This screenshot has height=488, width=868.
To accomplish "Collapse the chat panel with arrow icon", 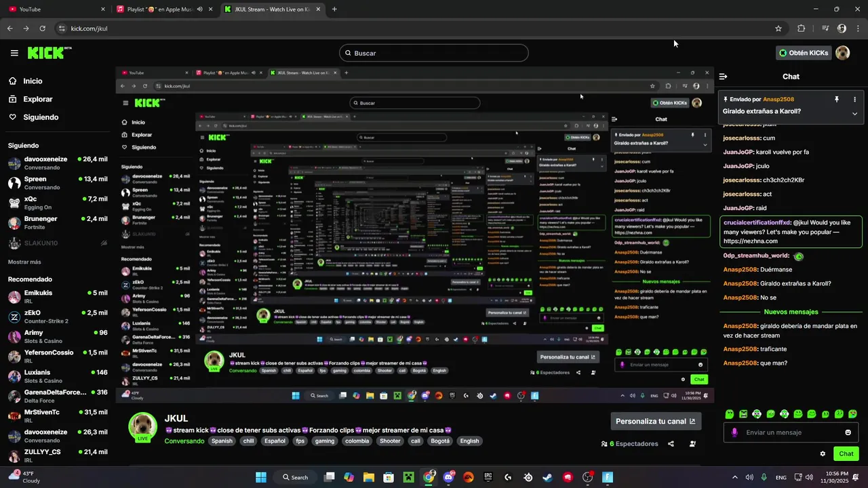I will coord(724,77).
